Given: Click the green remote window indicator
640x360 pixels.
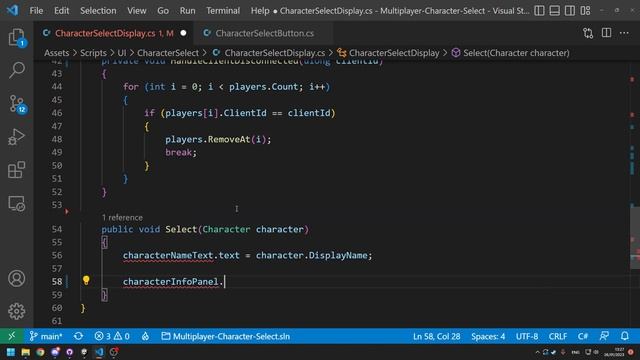Looking at the screenshot, I should tap(11, 336).
